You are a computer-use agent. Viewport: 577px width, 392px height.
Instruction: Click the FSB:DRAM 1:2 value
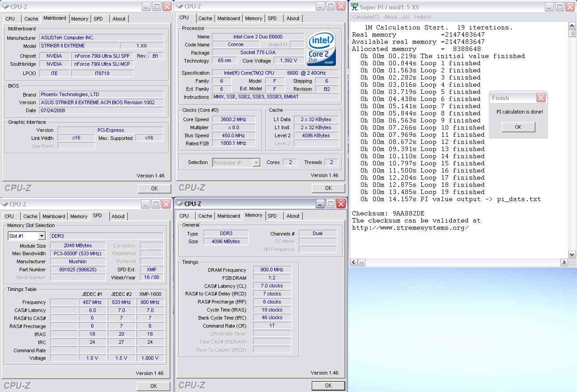point(272,278)
